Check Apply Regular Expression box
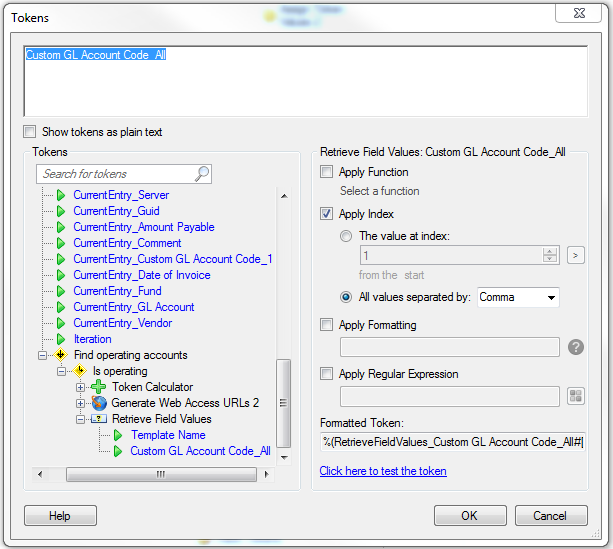The width and height of the screenshot is (613, 549). [x=326, y=373]
